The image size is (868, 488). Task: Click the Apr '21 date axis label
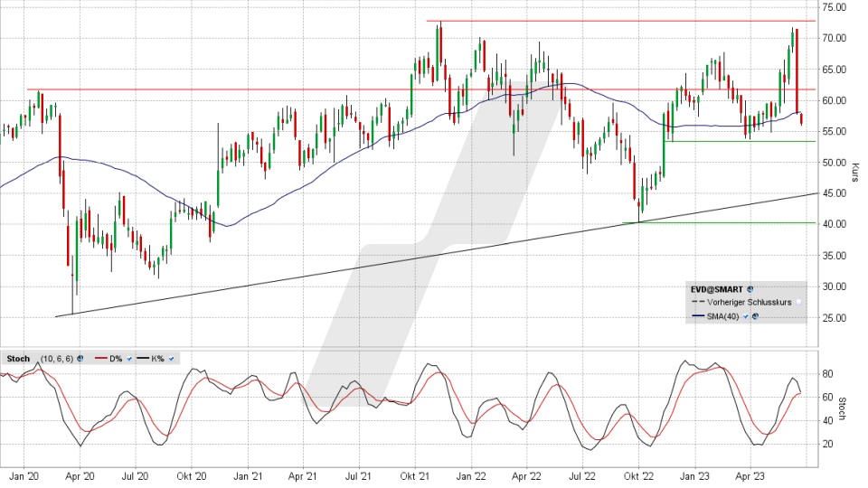pos(303,476)
